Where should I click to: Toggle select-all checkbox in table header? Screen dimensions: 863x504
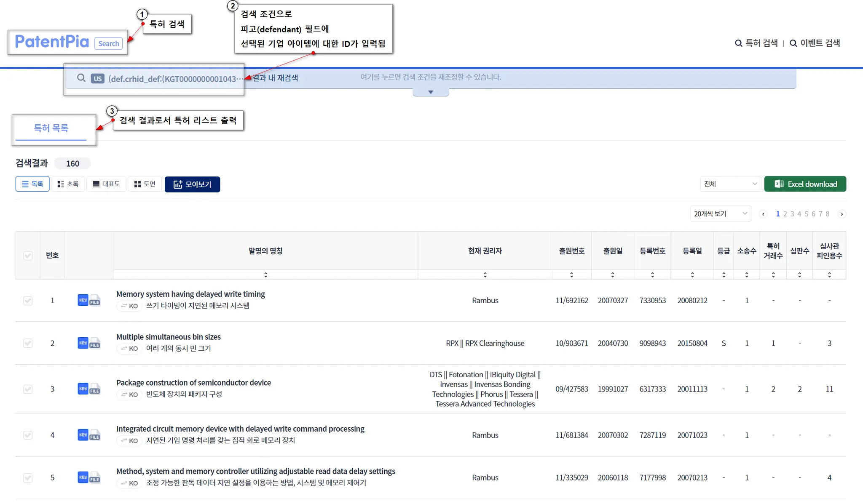point(28,256)
